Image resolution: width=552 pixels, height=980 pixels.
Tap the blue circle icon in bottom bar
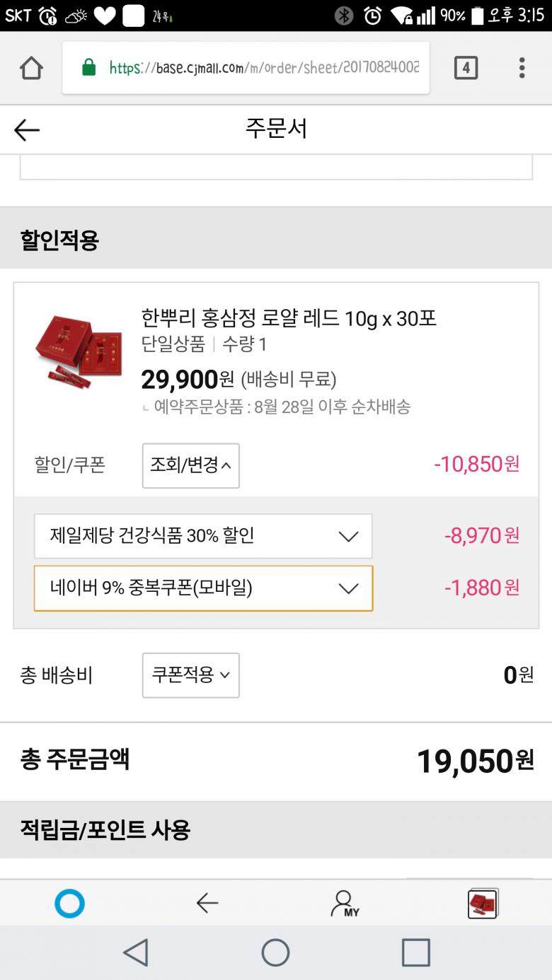coord(69,904)
